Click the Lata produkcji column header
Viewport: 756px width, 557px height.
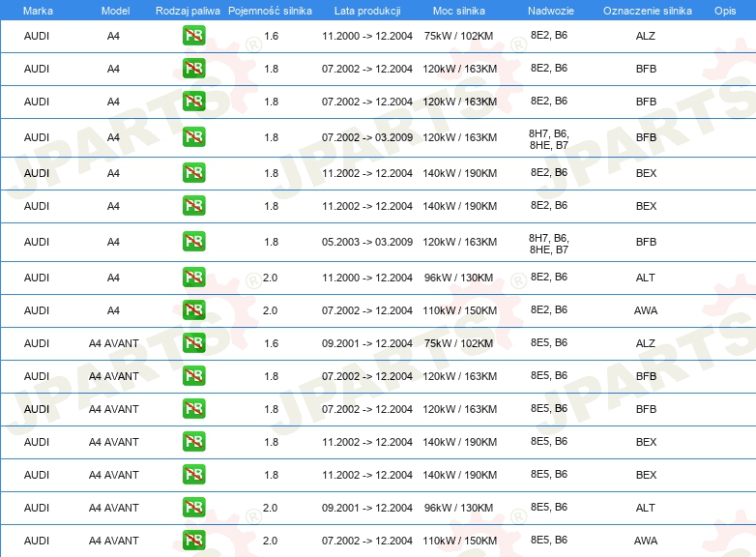point(367,11)
